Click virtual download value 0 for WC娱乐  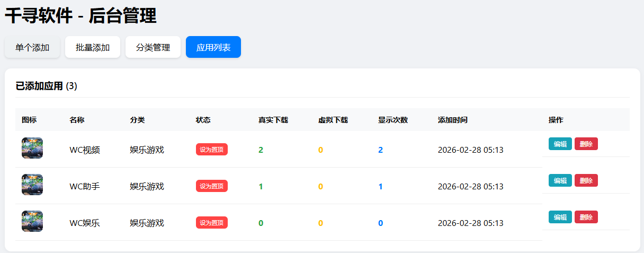click(x=320, y=223)
